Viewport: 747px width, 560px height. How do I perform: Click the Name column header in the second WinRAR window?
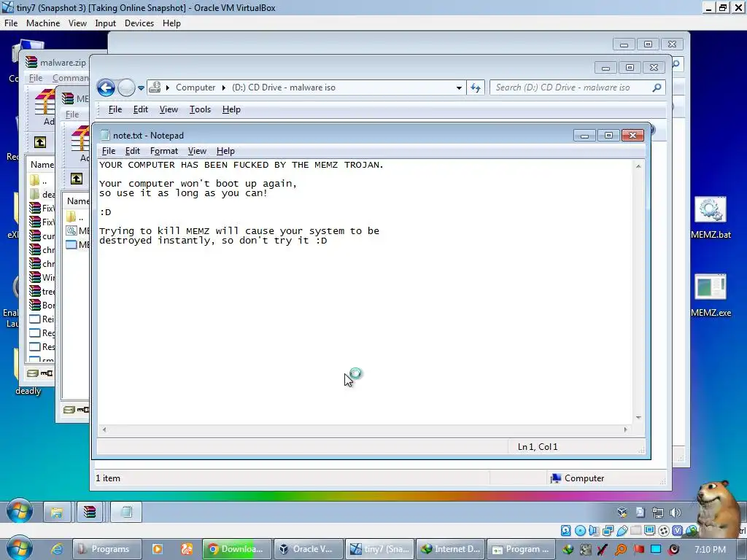pos(78,201)
